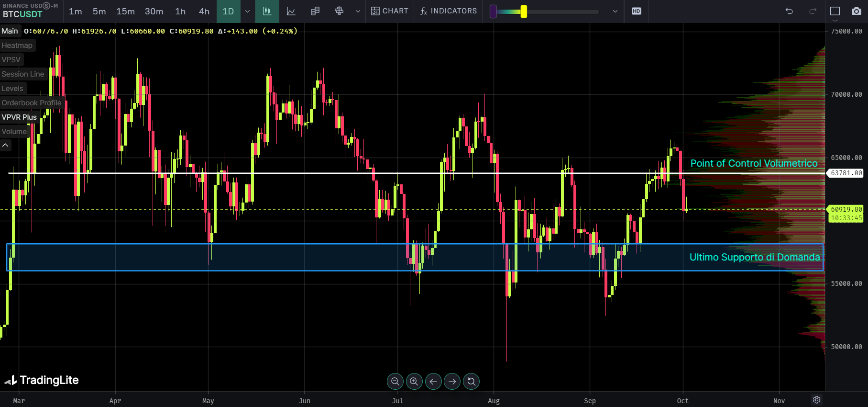The height and width of the screenshot is (407, 868).
Task: Toggle the Levels indicator
Action: 12,89
